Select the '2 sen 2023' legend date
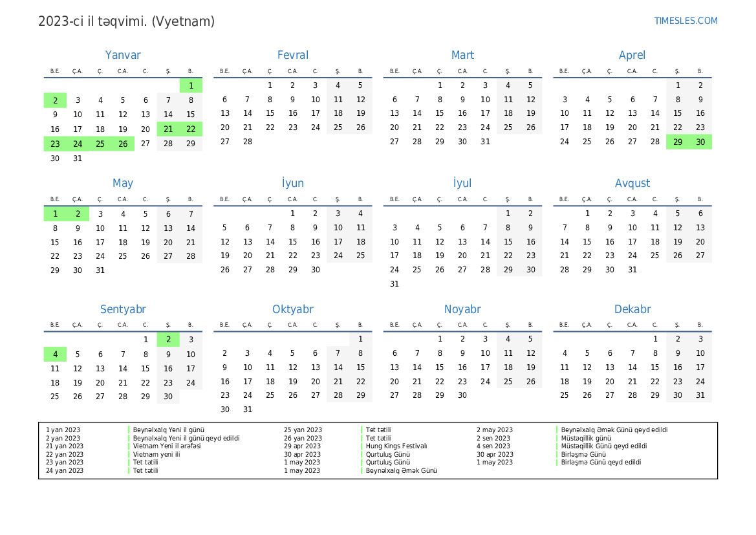The width and height of the screenshot is (756, 535). click(495, 438)
